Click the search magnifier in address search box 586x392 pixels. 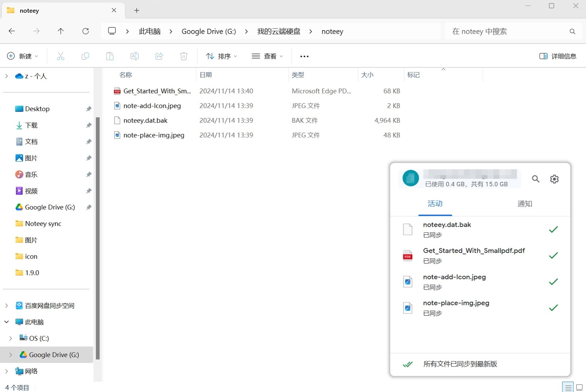coord(572,32)
